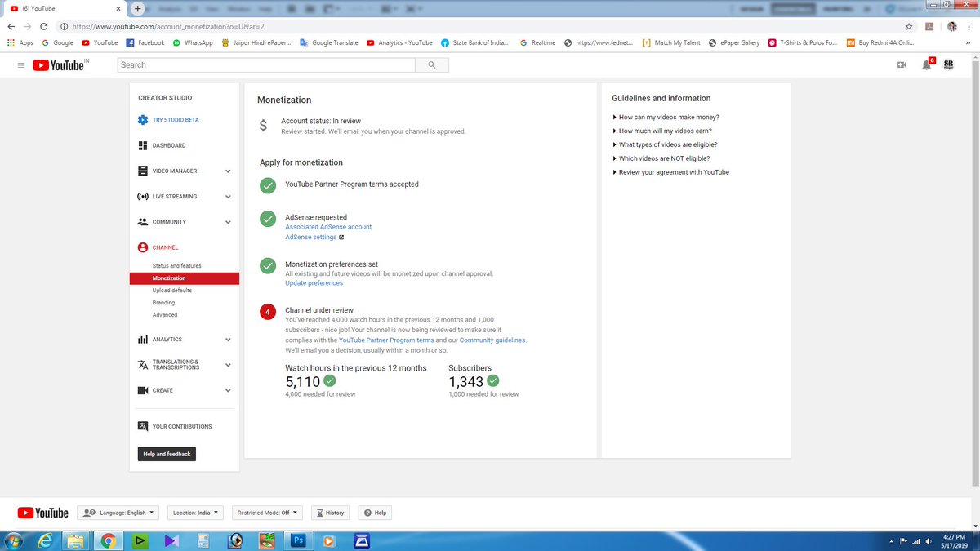Expand 'How can my videos make money?'

click(x=666, y=118)
